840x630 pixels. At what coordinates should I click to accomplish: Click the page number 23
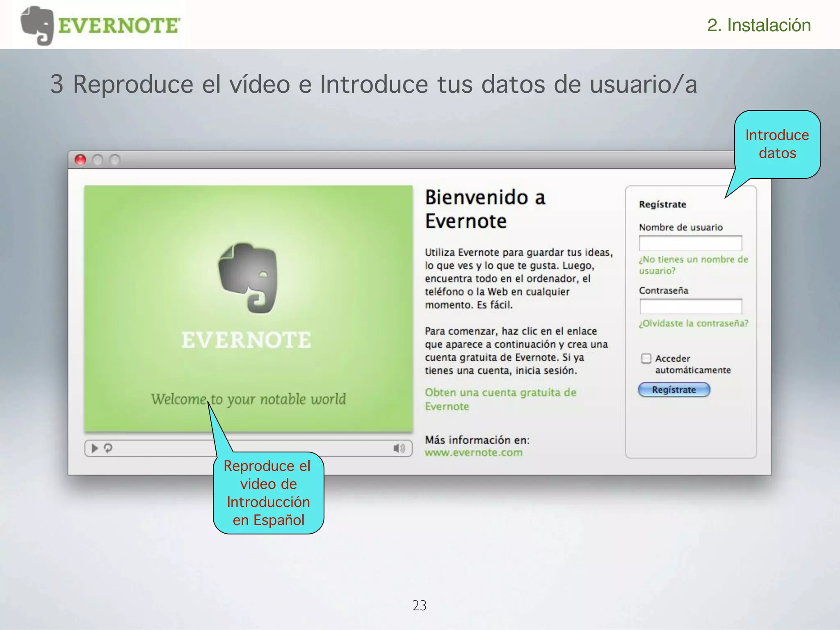(420, 605)
